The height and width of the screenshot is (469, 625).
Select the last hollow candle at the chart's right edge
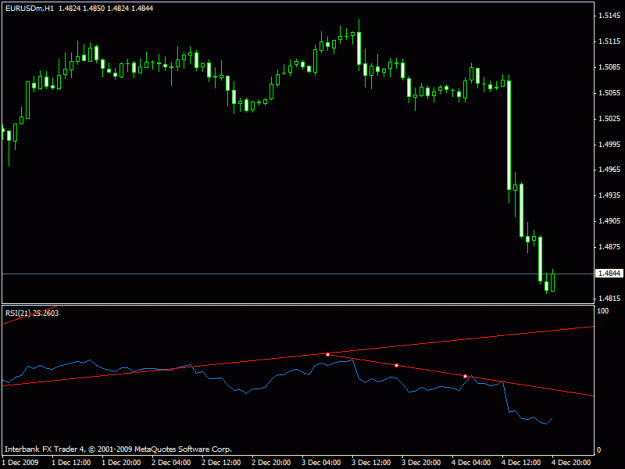[553, 283]
